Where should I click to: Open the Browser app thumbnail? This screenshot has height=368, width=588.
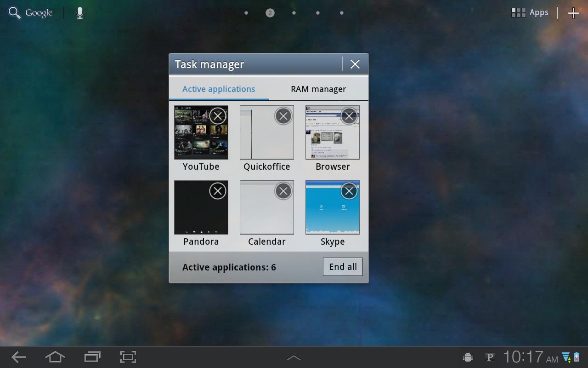tap(333, 132)
